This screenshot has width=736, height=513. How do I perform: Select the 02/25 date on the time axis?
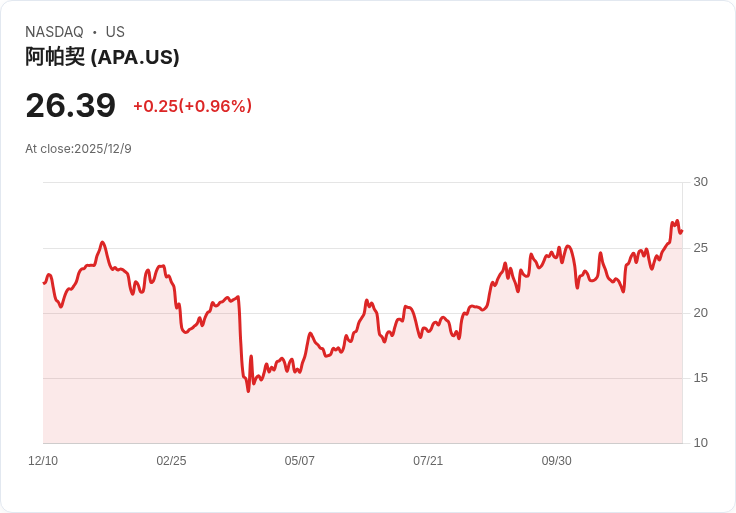171,460
